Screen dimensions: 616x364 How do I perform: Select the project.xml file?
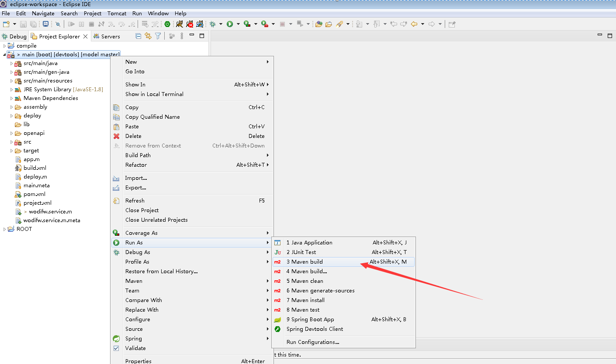tap(37, 203)
